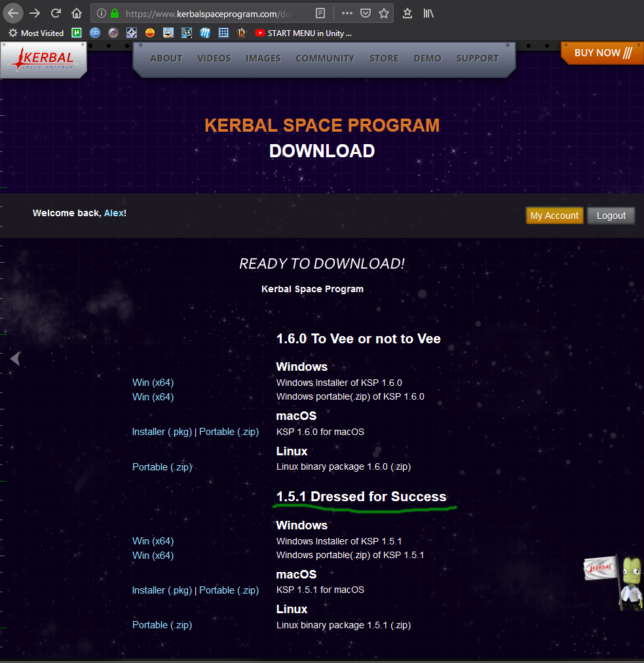
Task: Open the COMMUNITY navigation menu item
Action: pyautogui.click(x=325, y=58)
